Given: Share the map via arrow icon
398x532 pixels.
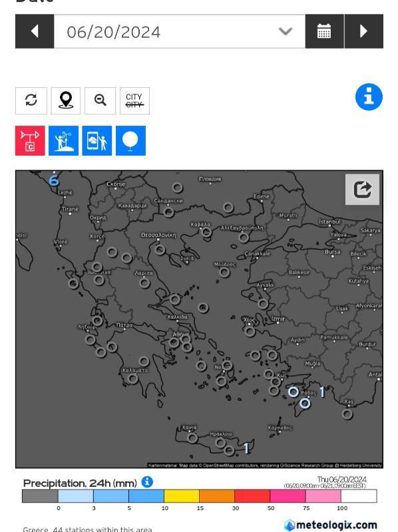Looking at the screenshot, I should tap(362, 190).
